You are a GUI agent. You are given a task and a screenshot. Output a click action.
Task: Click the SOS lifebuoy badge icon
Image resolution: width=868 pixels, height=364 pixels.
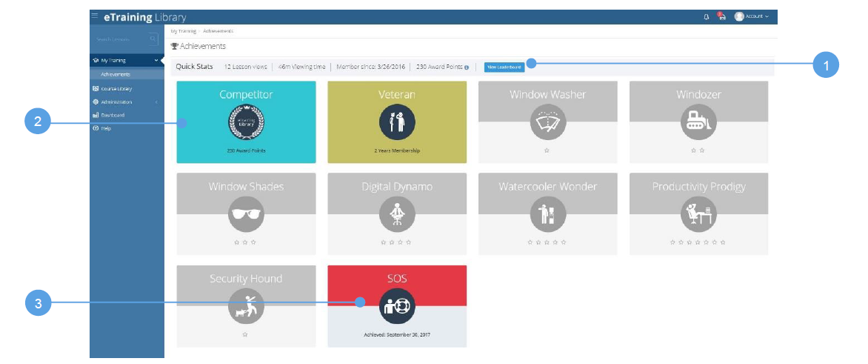[x=397, y=306]
